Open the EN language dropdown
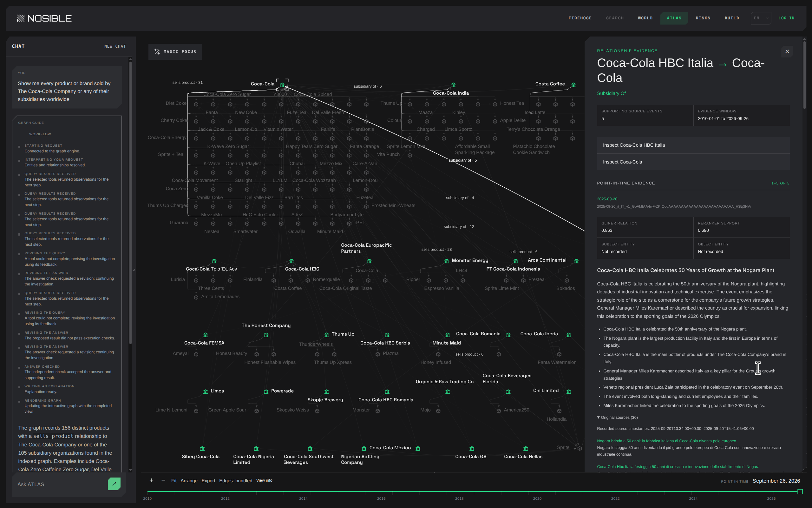Screen dimensions: 812x508 tap(761, 18)
